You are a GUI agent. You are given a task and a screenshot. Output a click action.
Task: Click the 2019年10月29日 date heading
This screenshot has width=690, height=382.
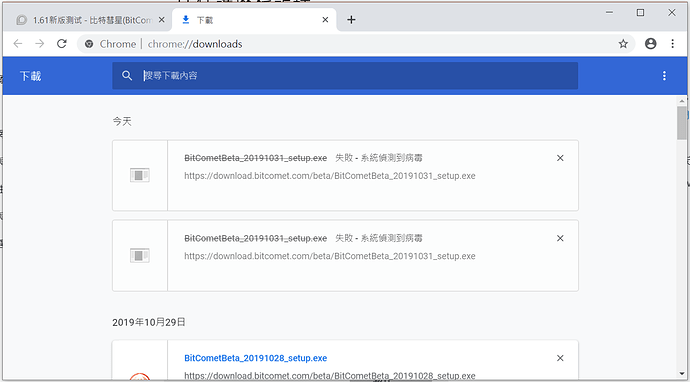pyautogui.click(x=149, y=322)
